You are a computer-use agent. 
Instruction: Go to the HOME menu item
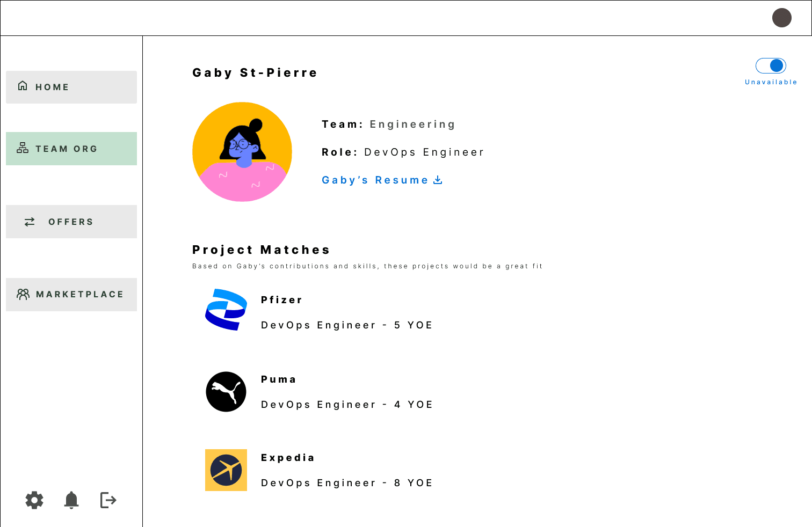point(71,87)
